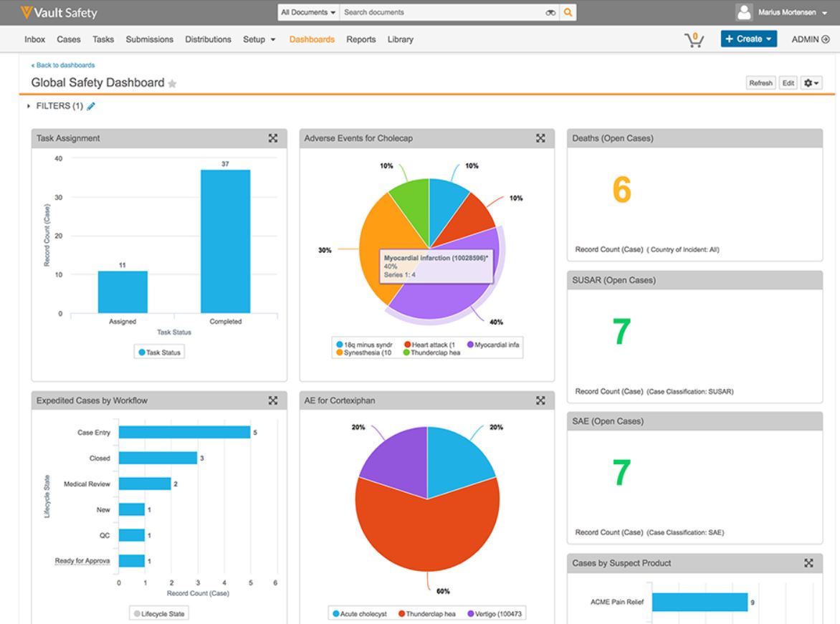
Task: Click the orange search magnifier button
Action: click(x=568, y=12)
